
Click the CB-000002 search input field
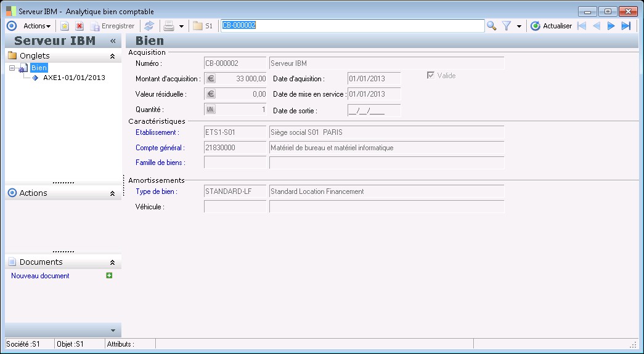coord(351,26)
